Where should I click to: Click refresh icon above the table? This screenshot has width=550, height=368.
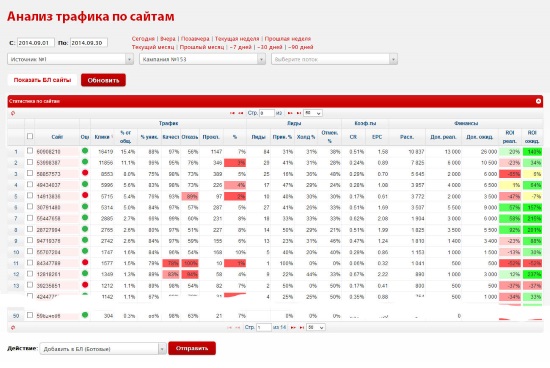click(13, 113)
